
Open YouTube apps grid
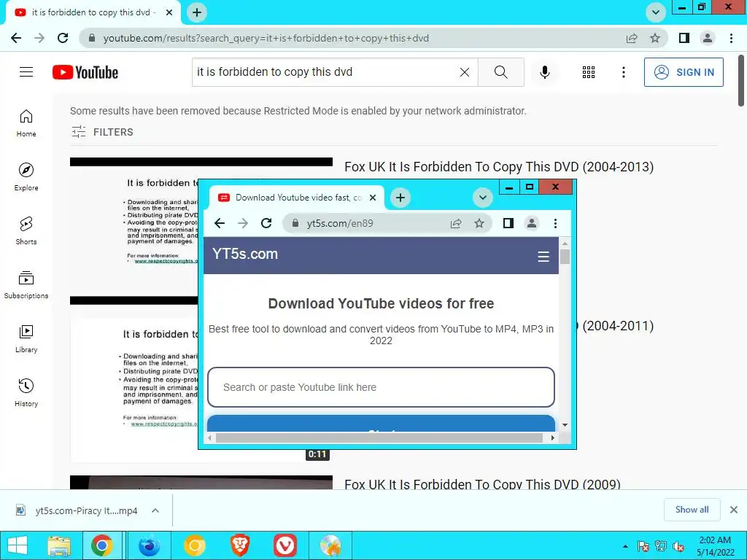coord(589,72)
